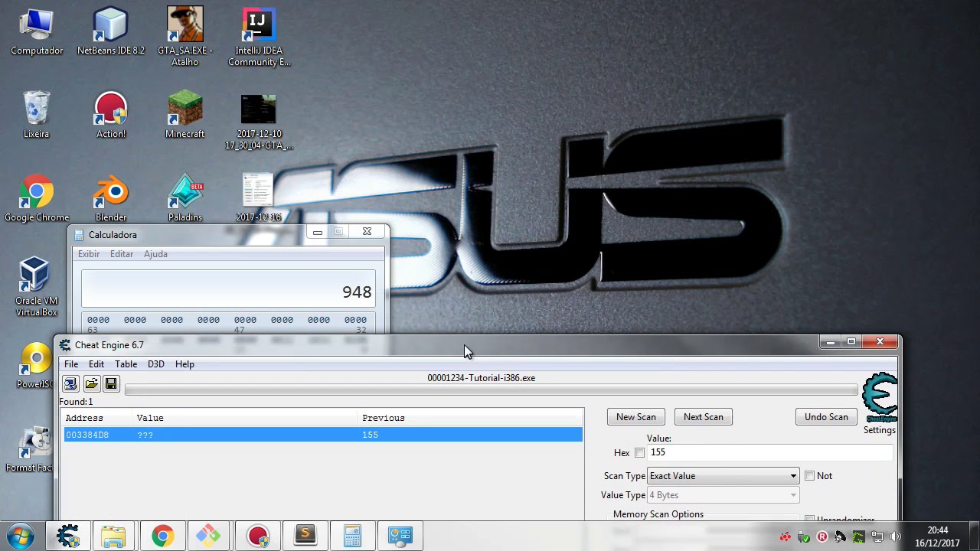Open the process list icon in Cheat Engine

click(x=70, y=383)
